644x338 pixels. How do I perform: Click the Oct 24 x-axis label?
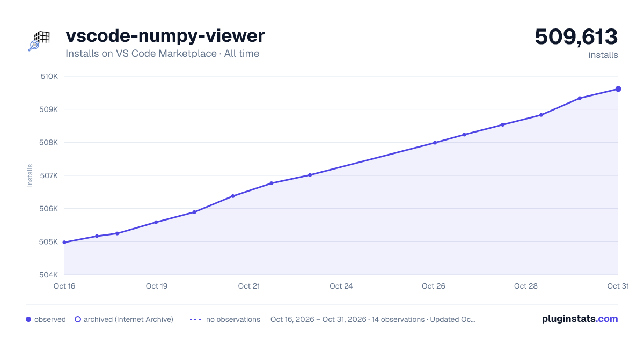pyautogui.click(x=341, y=286)
